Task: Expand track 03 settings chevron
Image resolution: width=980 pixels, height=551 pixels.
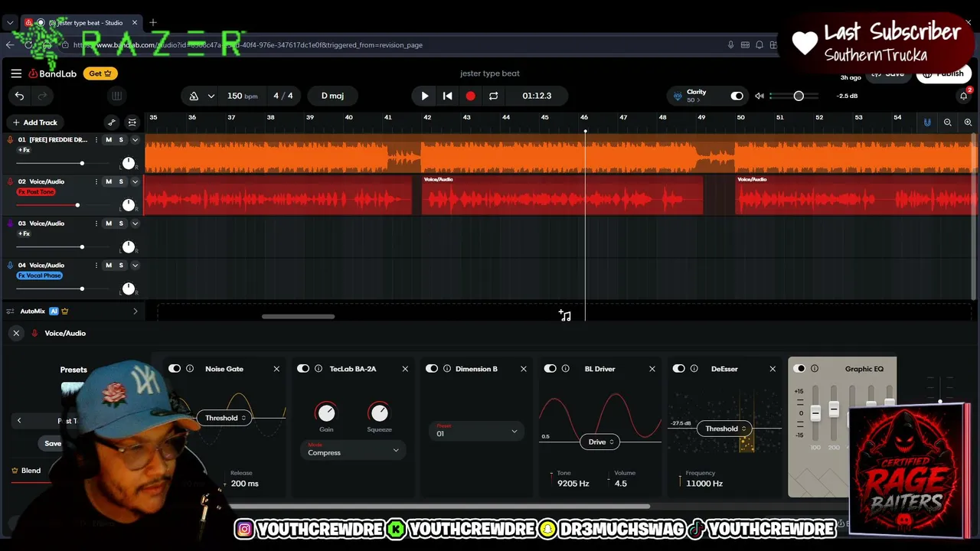Action: 135,223
